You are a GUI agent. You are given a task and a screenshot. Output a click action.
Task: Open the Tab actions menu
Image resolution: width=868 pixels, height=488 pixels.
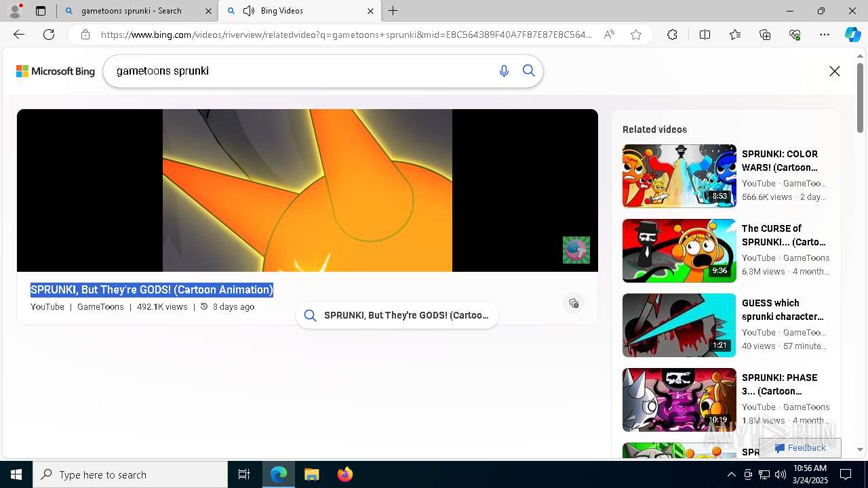[41, 11]
